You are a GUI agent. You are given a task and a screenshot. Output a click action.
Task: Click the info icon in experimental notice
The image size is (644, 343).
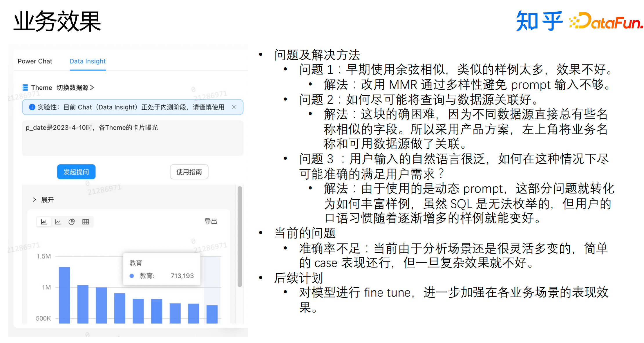(x=32, y=107)
